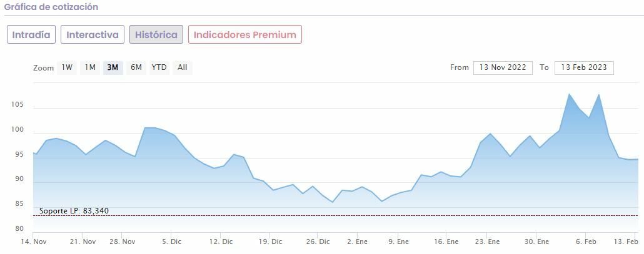Viewport: 644px width, 254px height.
Task: Click the 23. Ene x-axis label
Action: 488,242
